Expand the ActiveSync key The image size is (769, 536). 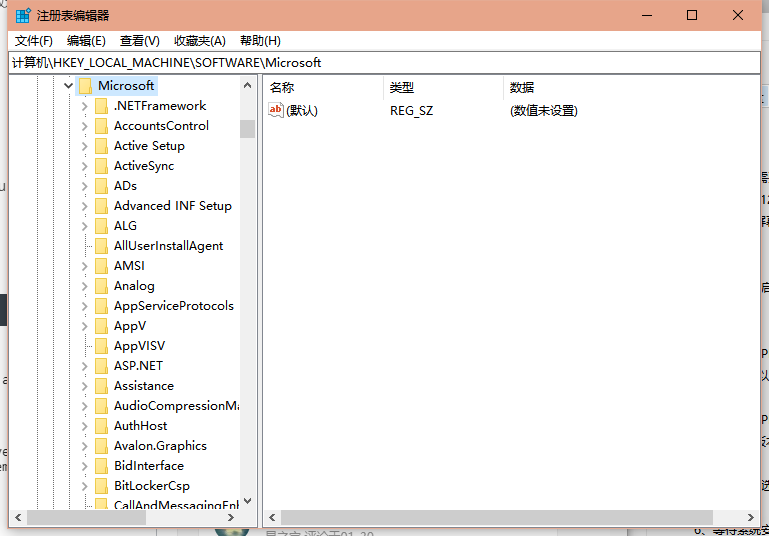[x=84, y=166]
